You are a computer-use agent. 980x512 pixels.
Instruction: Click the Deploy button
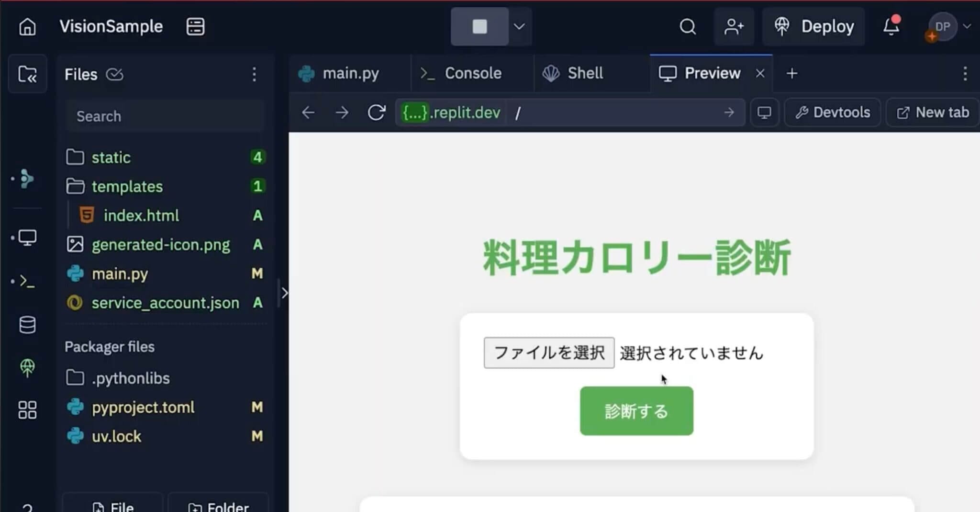tap(814, 27)
